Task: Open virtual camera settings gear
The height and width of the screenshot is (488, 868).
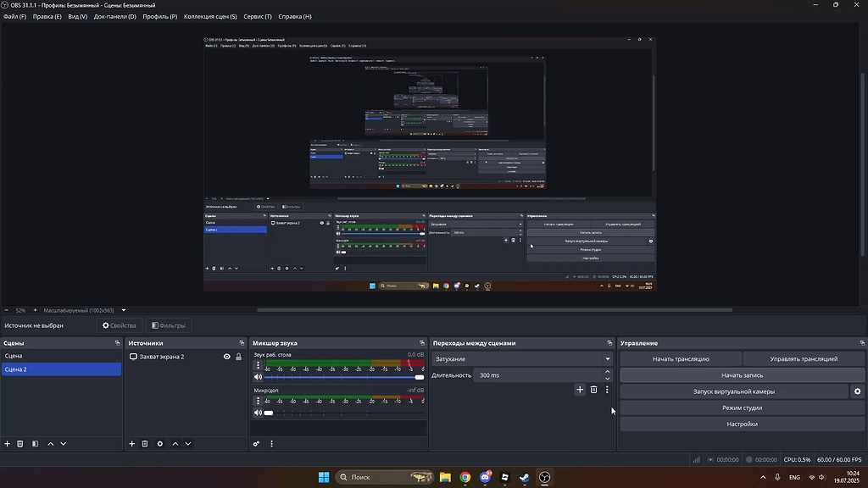Action: tap(857, 391)
